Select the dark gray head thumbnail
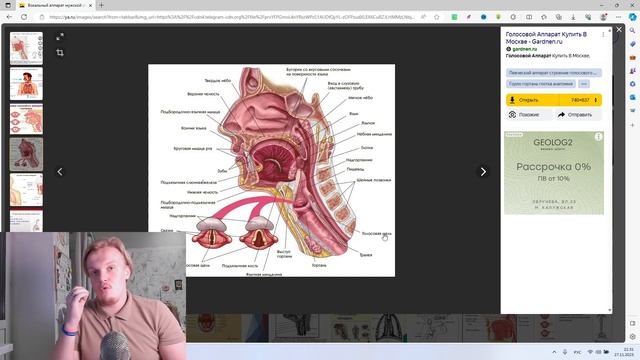The height and width of the screenshot is (360, 640). pyautogui.click(x=26, y=154)
